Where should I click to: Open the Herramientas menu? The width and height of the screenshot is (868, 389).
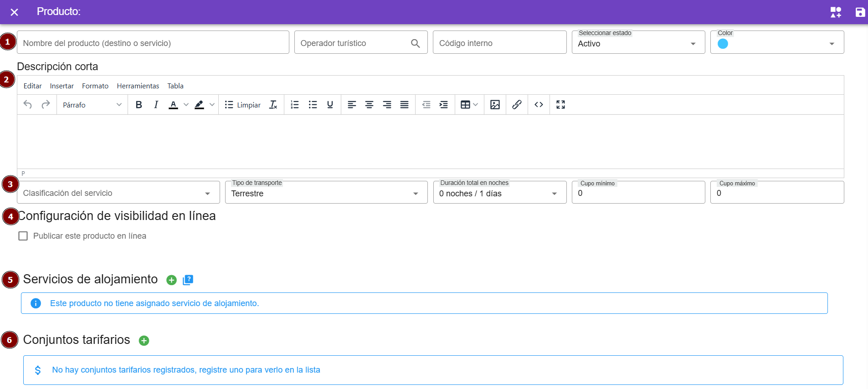[x=138, y=86]
